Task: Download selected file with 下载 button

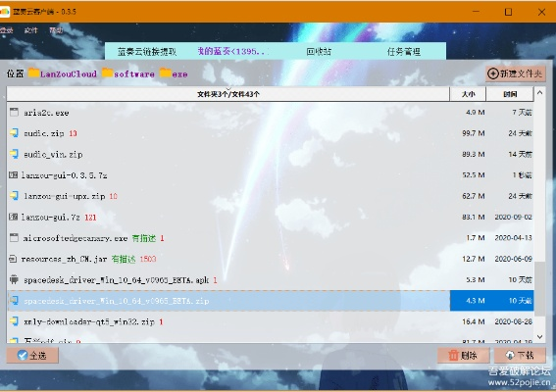Action: tap(520, 355)
